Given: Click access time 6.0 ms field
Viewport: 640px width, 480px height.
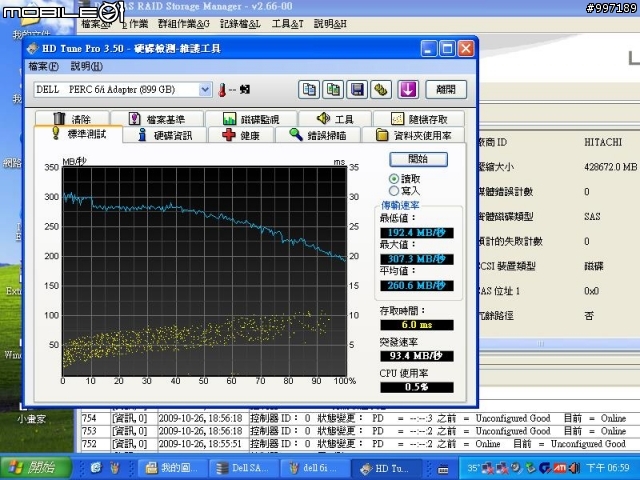Looking at the screenshot, I should point(417,325).
